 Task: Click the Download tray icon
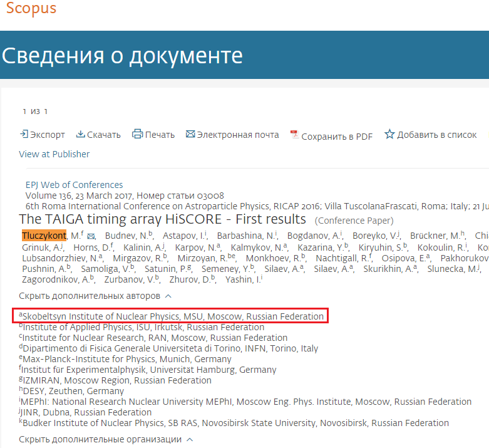pos(81,135)
